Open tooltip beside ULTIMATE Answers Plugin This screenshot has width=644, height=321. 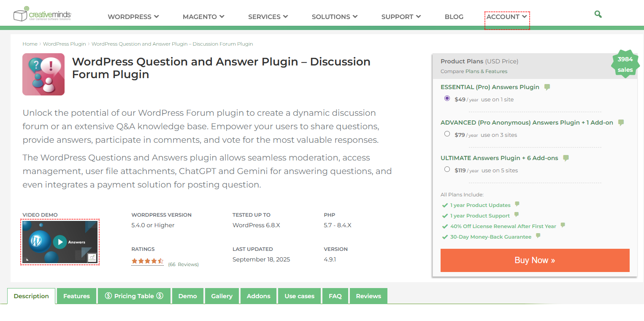pyautogui.click(x=566, y=158)
